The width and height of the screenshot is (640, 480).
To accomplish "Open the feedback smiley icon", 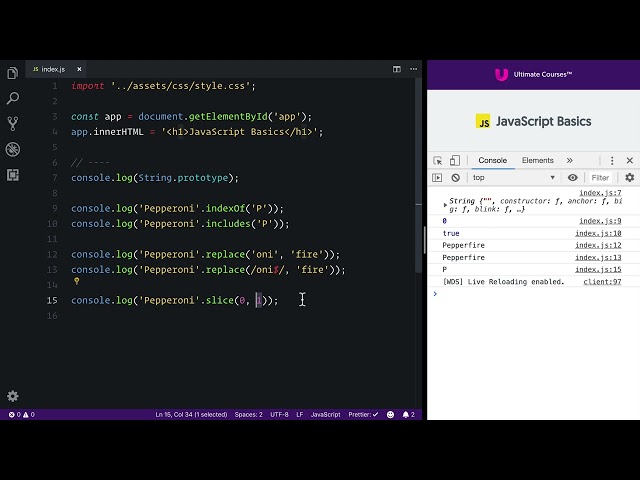I will click(x=390, y=414).
